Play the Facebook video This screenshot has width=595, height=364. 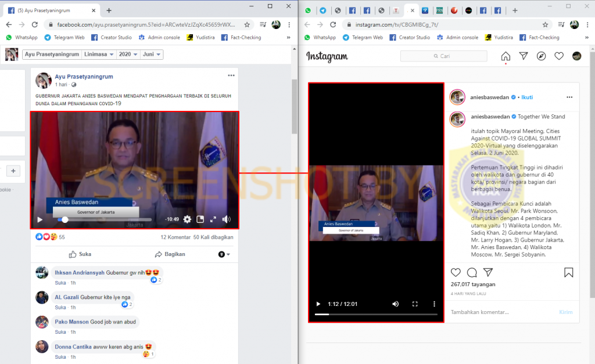[x=40, y=219]
